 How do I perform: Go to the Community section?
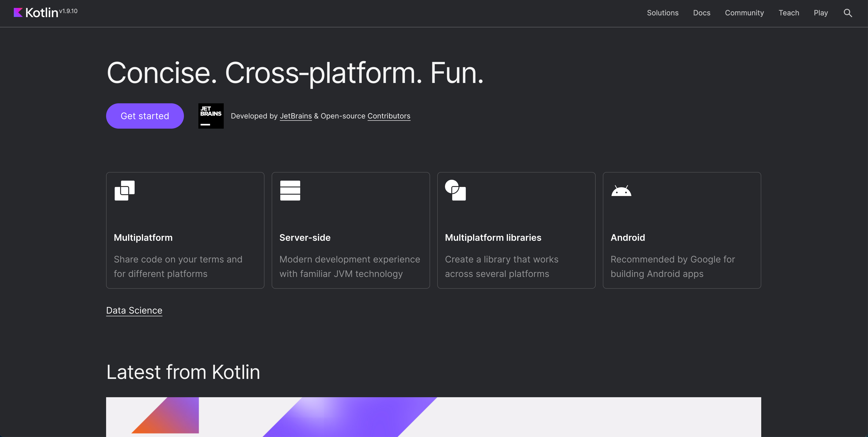(x=744, y=13)
